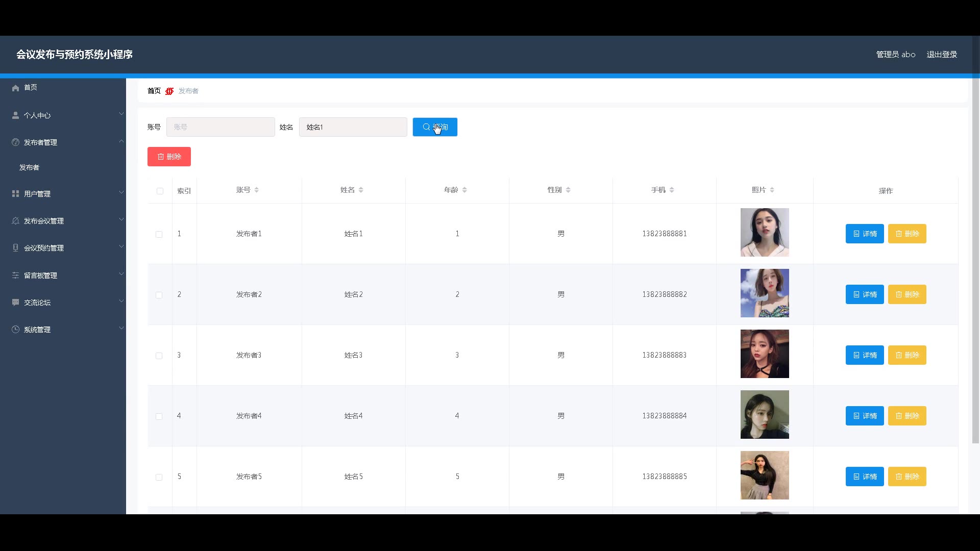Viewport: 980px width, 551px height.
Task: Click the 用户管理 grid icon
Action: [x=15, y=194]
